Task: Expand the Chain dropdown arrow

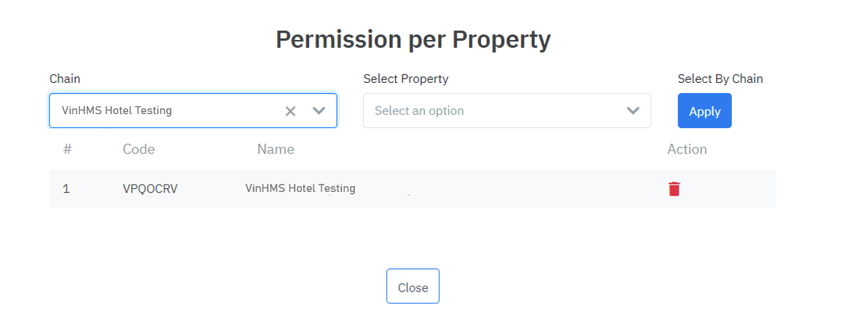Action: pos(319,111)
